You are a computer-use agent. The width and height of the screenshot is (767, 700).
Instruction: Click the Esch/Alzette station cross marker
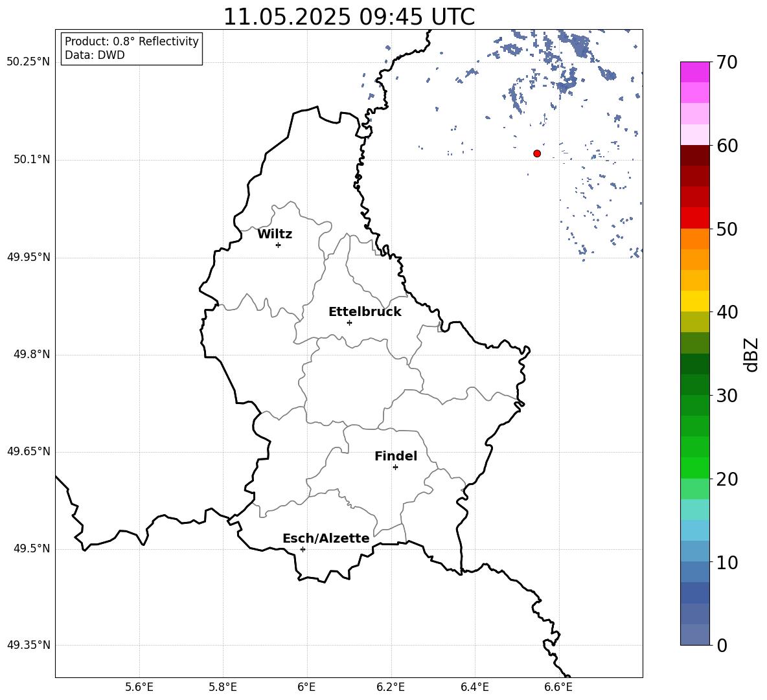[303, 549]
